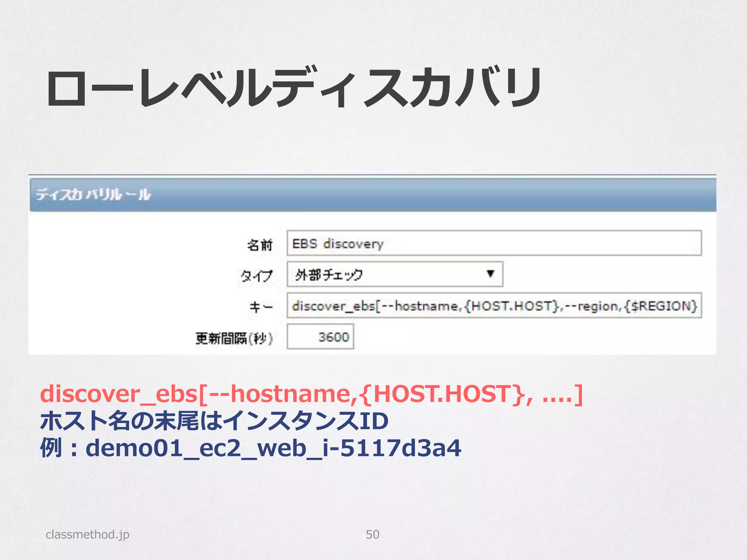Click the 更新間隔(秒) field showing 3600
The image size is (747, 560).
coord(320,337)
